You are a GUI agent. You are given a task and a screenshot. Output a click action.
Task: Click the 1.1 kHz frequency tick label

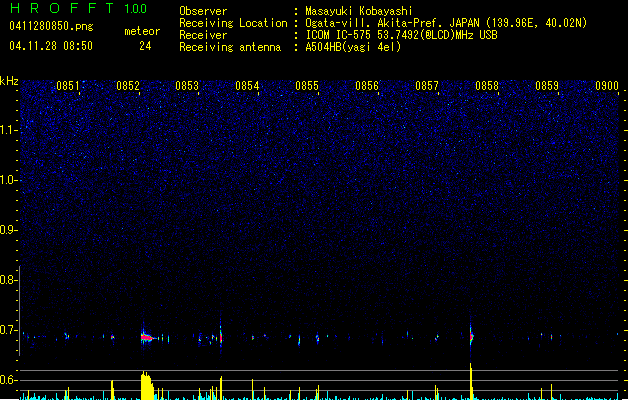click(x=9, y=130)
